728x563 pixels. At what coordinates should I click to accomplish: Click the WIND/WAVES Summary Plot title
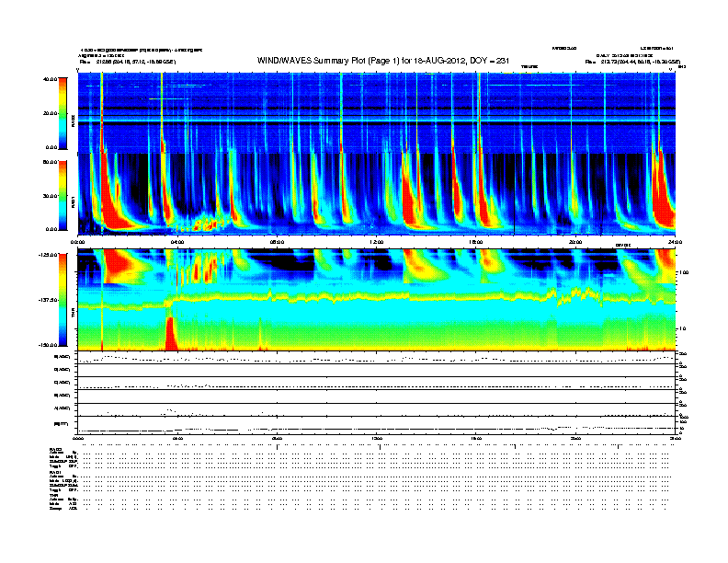383,61
